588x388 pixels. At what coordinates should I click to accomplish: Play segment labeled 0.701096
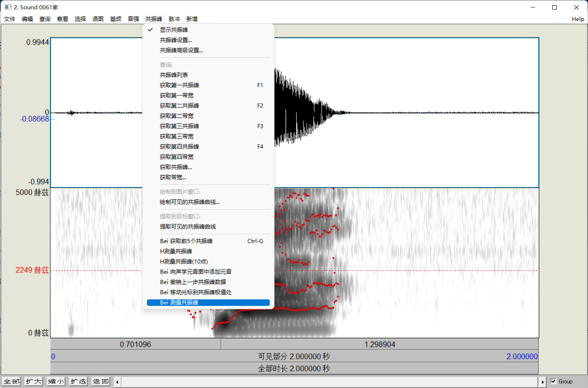pos(136,344)
